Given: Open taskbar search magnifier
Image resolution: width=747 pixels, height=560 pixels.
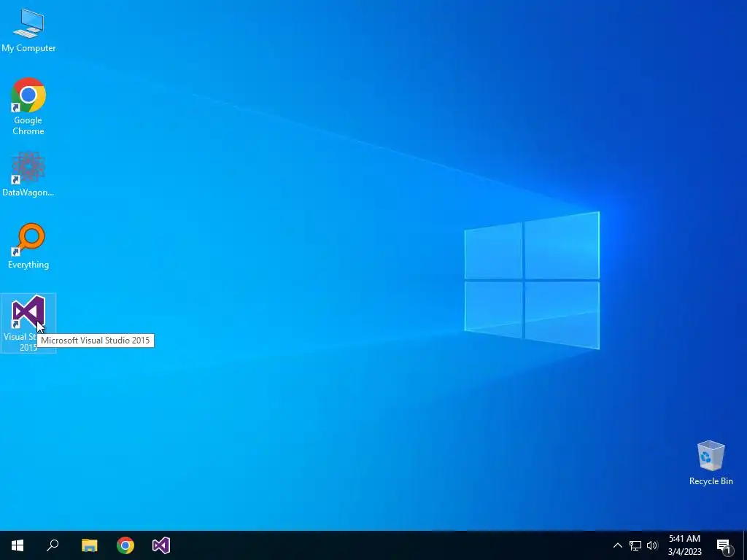Looking at the screenshot, I should 53,545.
